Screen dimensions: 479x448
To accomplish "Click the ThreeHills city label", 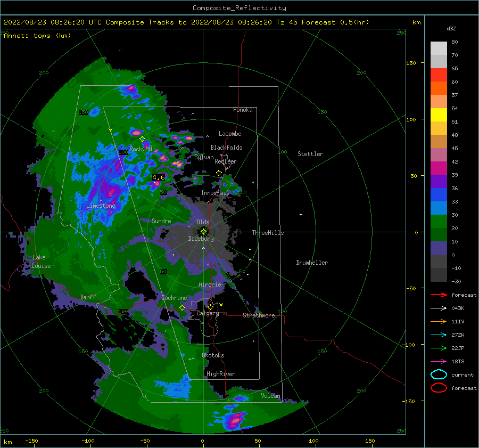I will click(268, 233).
